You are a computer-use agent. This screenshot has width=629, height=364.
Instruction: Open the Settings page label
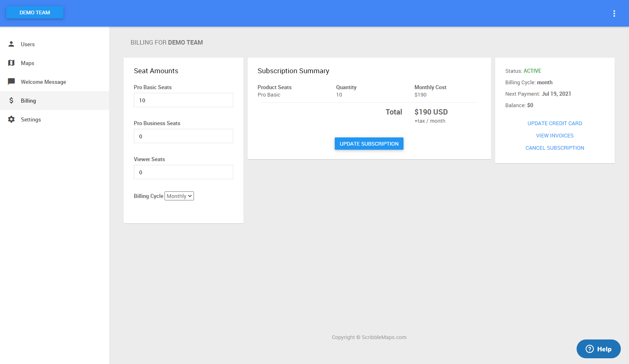pos(31,119)
